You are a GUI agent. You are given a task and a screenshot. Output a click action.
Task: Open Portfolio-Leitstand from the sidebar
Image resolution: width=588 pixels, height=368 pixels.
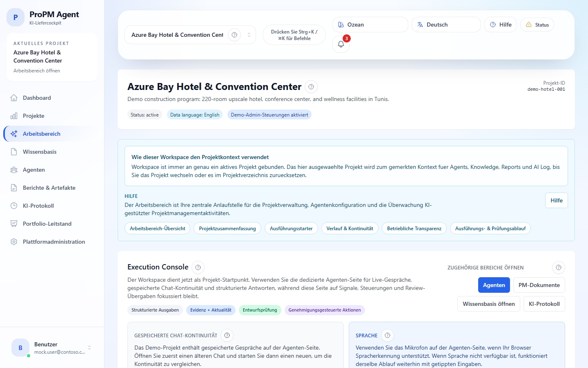47,224
